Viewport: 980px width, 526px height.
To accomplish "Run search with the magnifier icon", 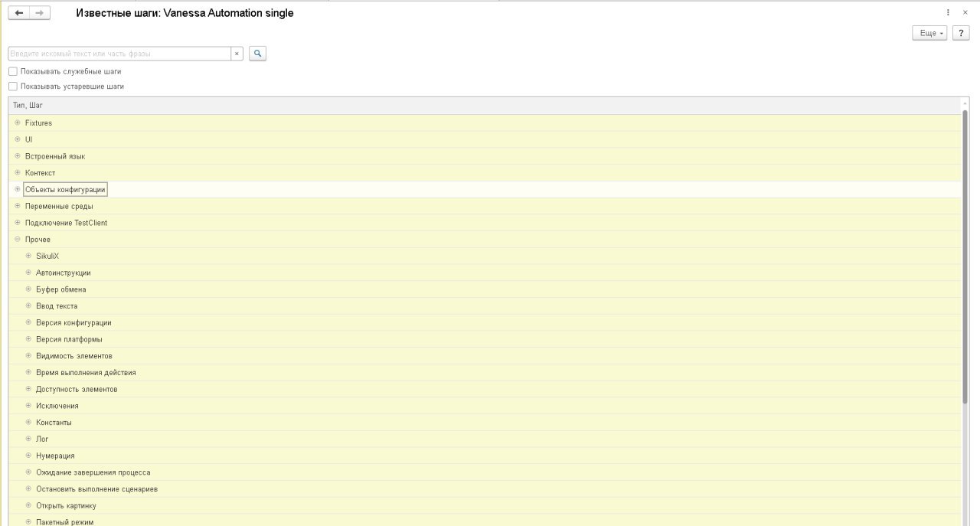I will [x=258, y=54].
